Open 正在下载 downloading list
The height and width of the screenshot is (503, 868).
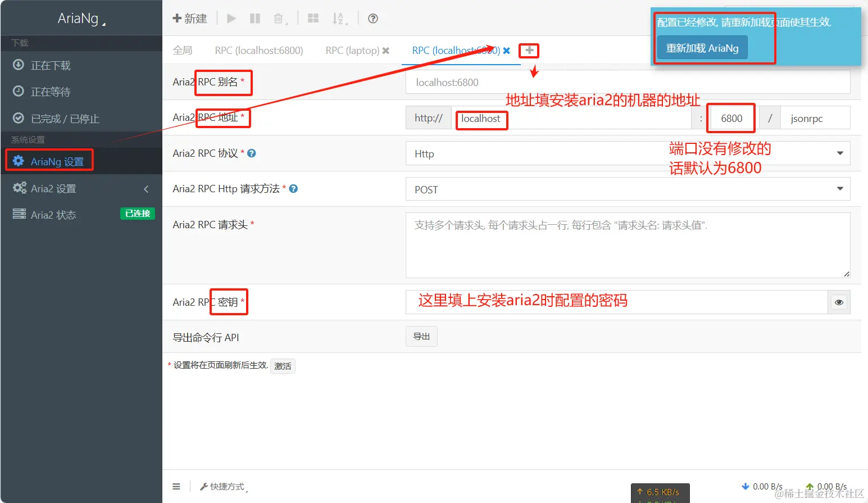[x=81, y=65]
